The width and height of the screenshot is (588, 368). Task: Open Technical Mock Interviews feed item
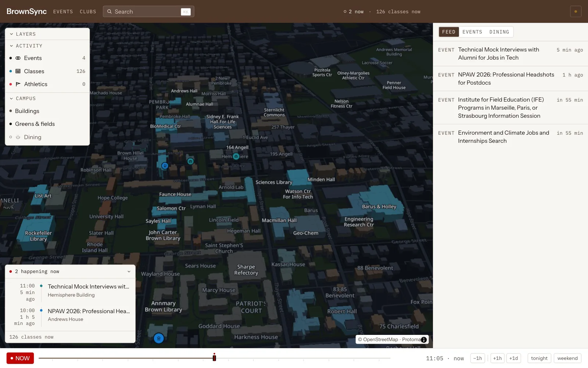coord(510,54)
